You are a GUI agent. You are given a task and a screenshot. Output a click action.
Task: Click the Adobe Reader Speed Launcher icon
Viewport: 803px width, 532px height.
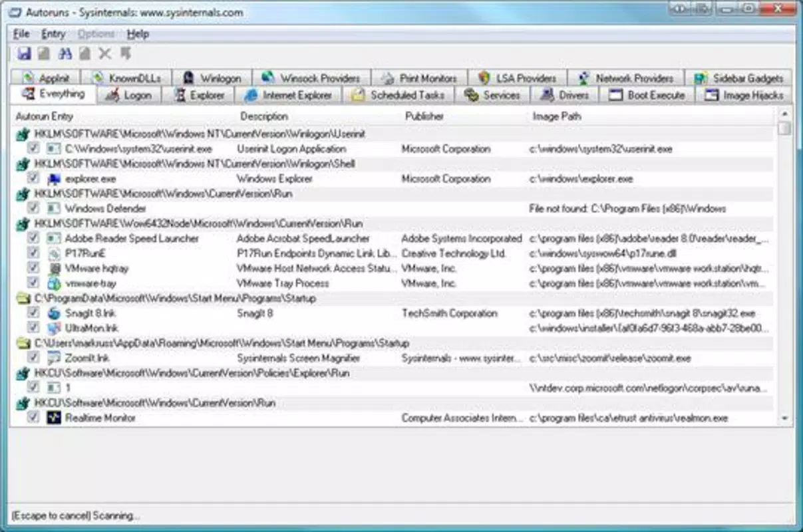pyautogui.click(x=55, y=238)
